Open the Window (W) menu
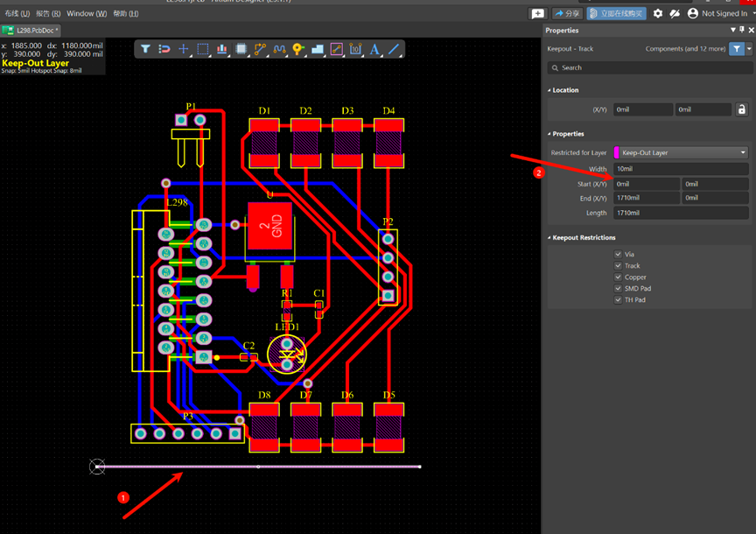756x534 pixels. tap(87, 13)
